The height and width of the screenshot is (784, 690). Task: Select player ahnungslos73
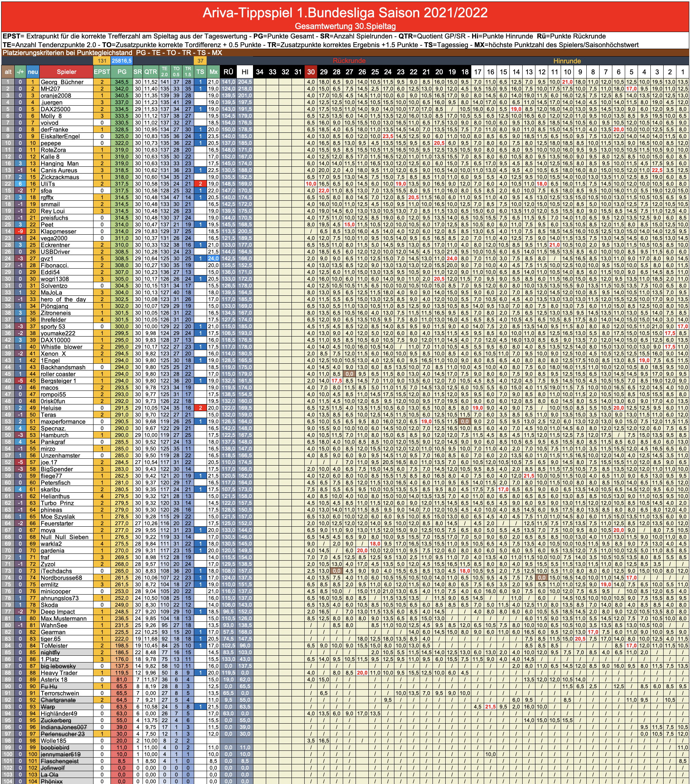[x=60, y=598]
